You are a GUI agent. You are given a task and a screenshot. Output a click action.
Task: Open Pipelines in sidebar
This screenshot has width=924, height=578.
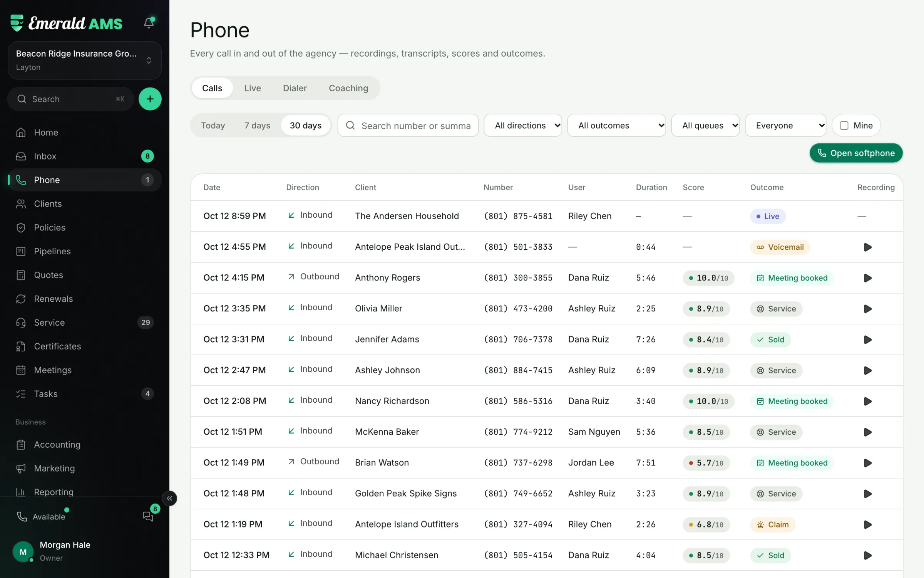point(84,251)
